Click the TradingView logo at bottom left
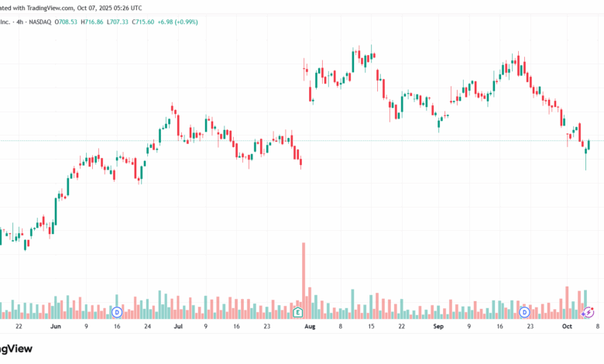 click(15, 350)
